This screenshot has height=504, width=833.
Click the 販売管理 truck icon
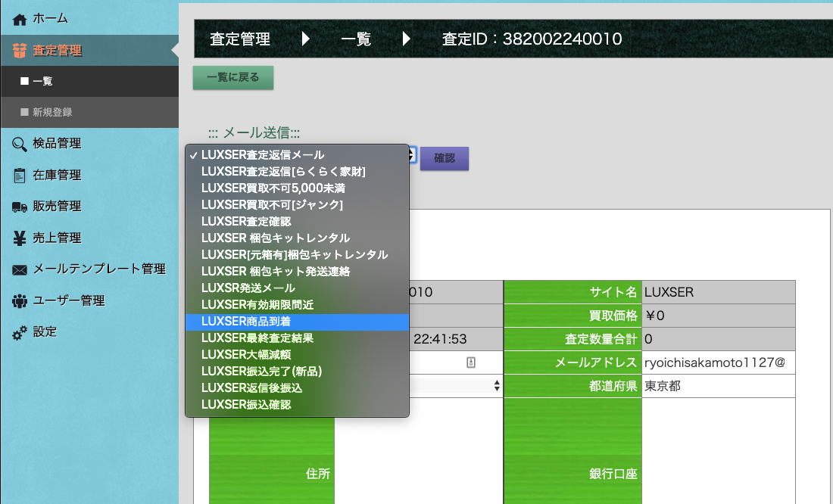pyautogui.click(x=20, y=206)
